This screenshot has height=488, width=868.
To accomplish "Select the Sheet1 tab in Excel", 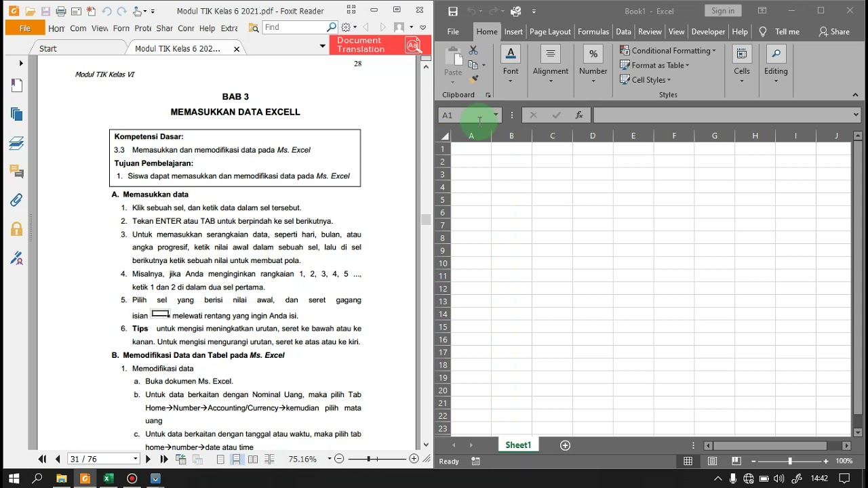I will (518, 445).
